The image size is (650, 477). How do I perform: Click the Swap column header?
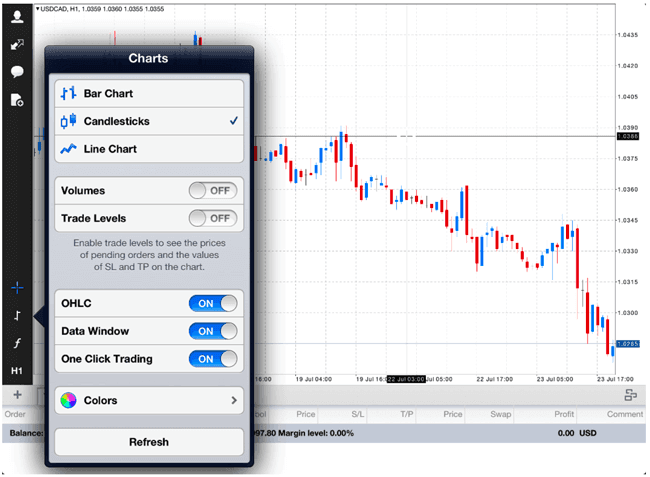(x=500, y=414)
